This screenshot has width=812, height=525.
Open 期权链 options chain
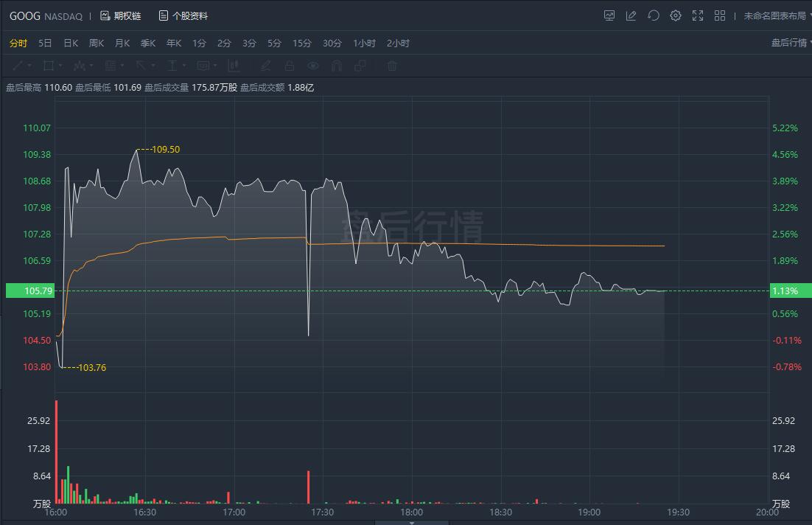(x=120, y=15)
